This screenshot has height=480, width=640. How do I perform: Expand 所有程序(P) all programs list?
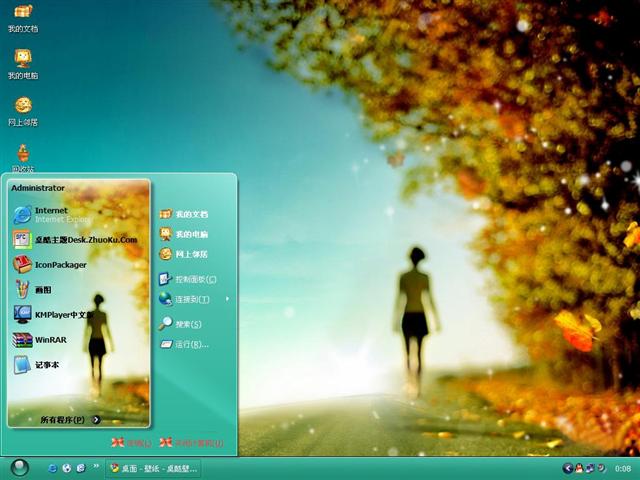pyautogui.click(x=70, y=420)
